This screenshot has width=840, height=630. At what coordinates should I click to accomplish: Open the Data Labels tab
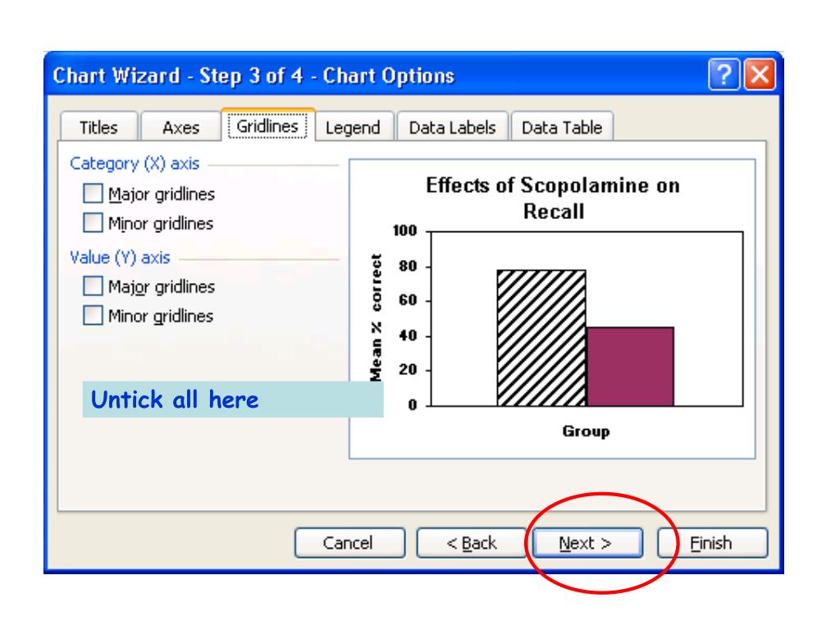452,127
